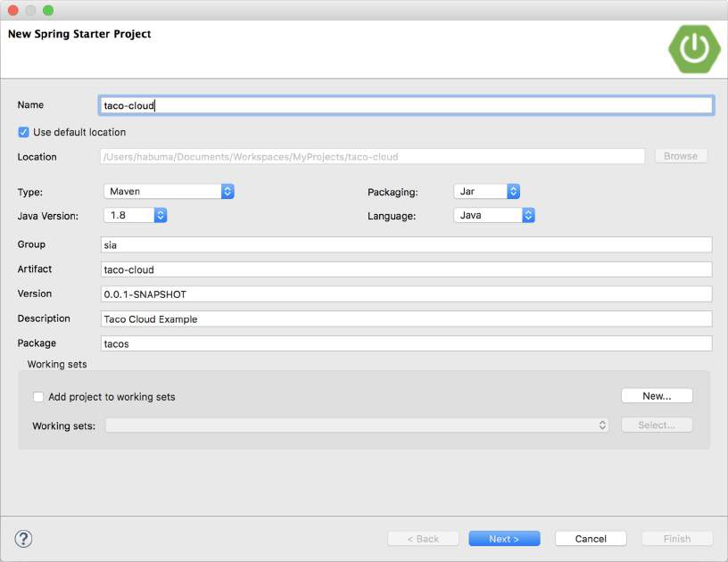Click the Cancel button

591,539
